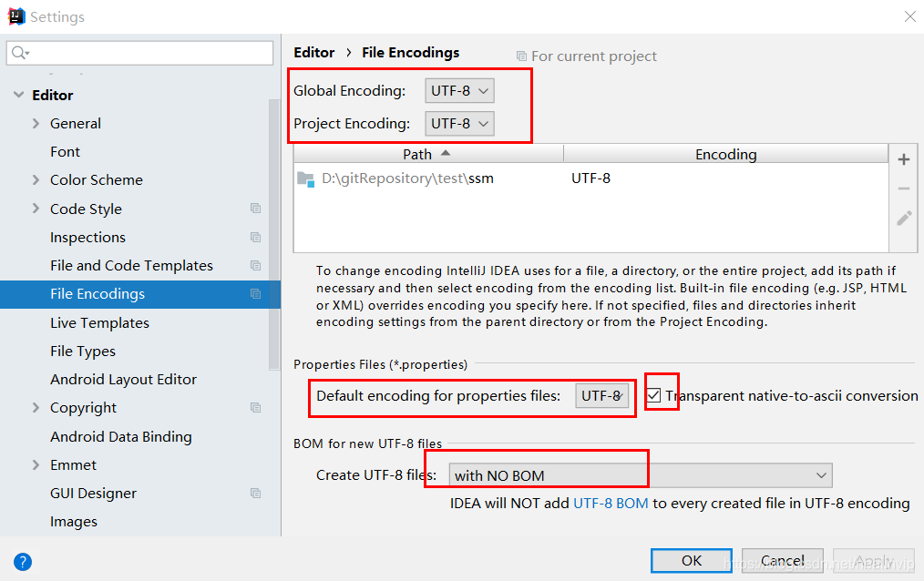Expand the Color Scheme tree node
Screen dimensions: 924x581
(36, 179)
